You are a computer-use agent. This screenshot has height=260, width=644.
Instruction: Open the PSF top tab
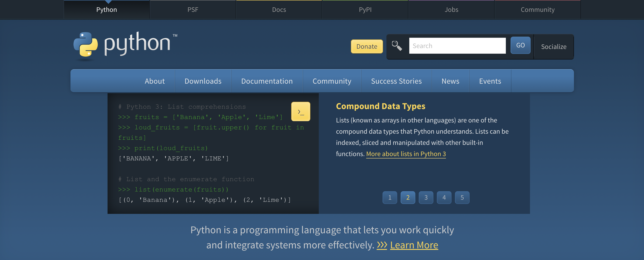[193, 9]
